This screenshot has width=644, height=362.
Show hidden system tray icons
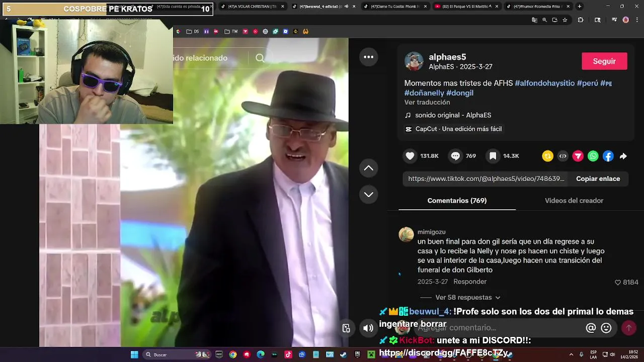tap(571, 354)
